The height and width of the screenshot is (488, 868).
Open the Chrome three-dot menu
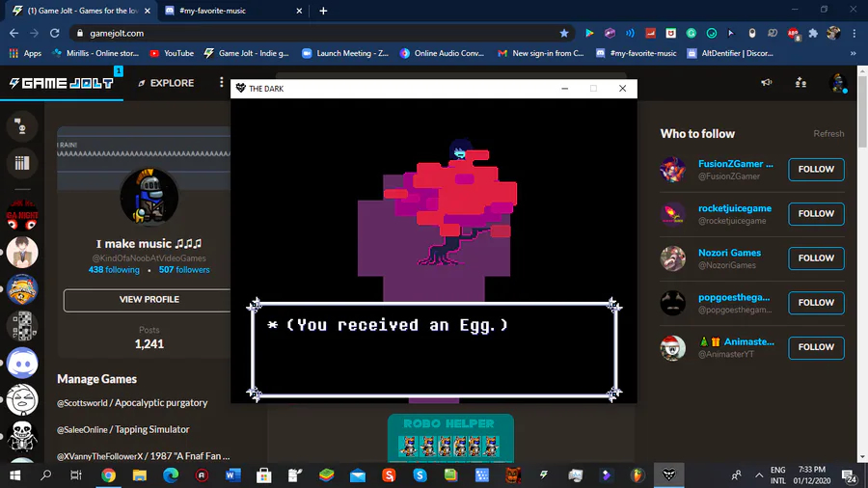click(854, 33)
